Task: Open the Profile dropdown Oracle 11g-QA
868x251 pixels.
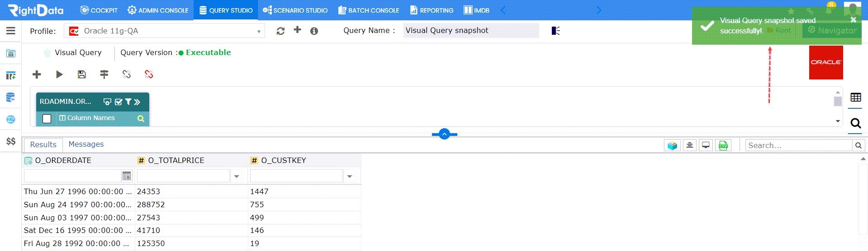Action: 164,31
